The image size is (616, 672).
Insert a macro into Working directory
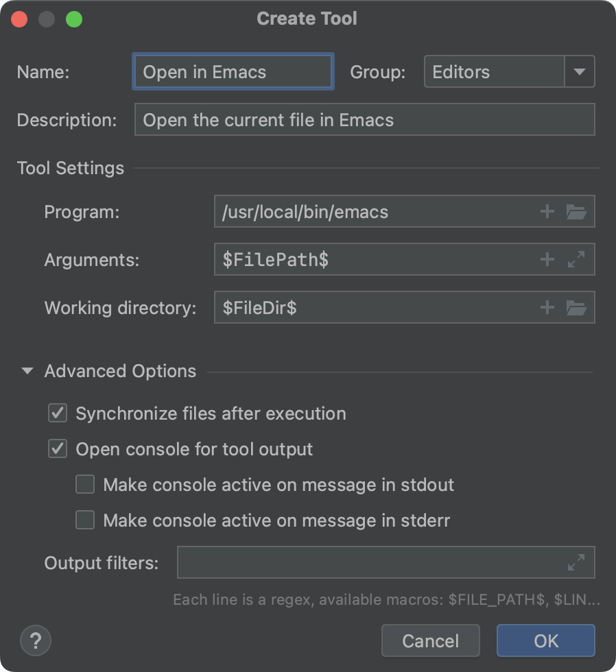[547, 308]
